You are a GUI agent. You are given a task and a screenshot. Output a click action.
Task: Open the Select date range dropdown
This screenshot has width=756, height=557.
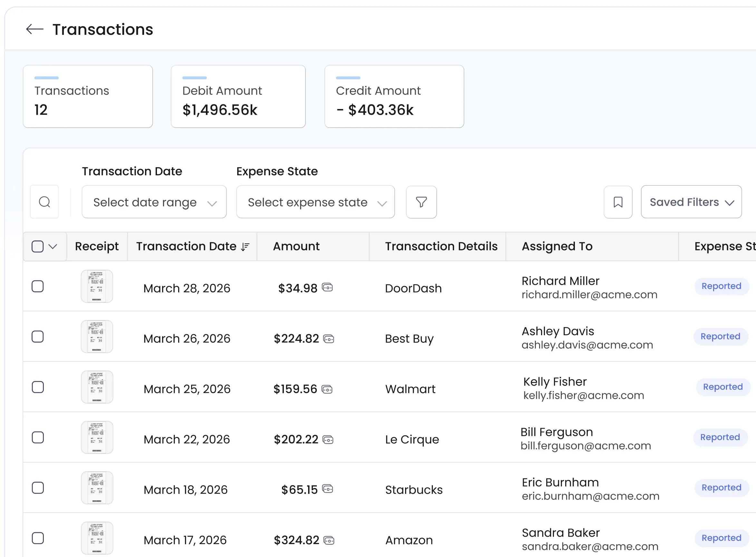[154, 202]
